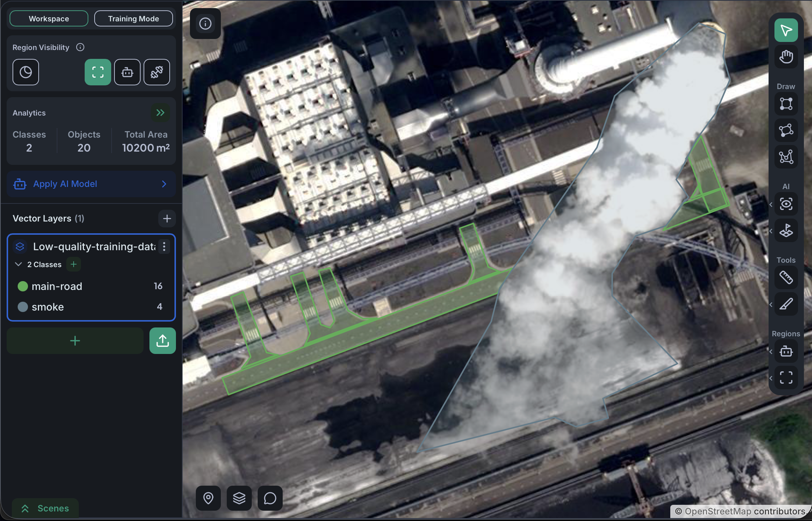Expand AI detection tool side arrow
This screenshot has height=521, width=812.
coord(771,205)
